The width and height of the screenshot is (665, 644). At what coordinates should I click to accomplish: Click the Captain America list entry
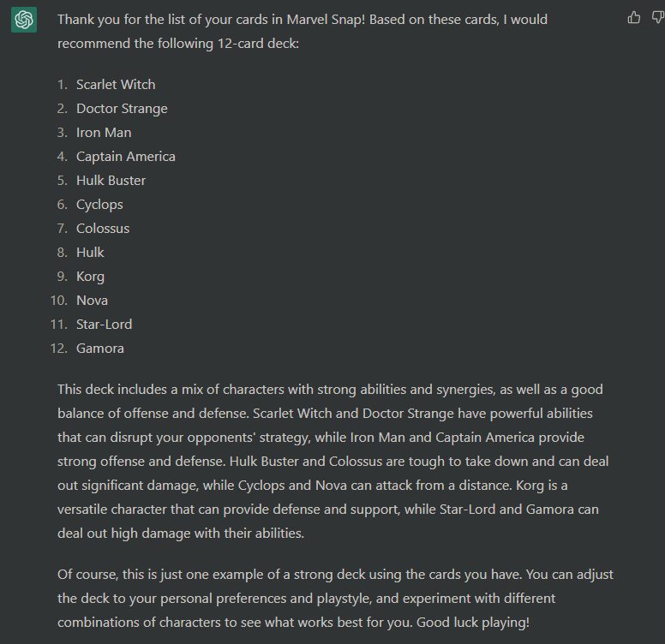[126, 157]
